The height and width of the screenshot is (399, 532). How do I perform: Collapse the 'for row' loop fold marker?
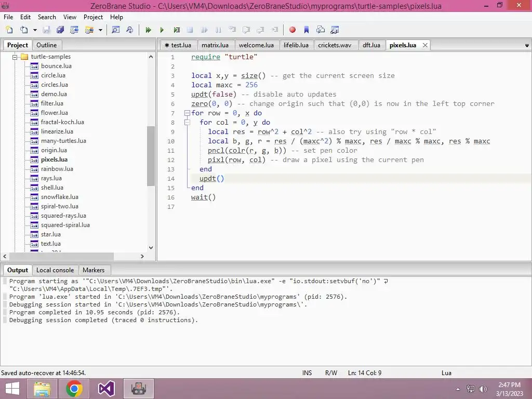(187, 113)
